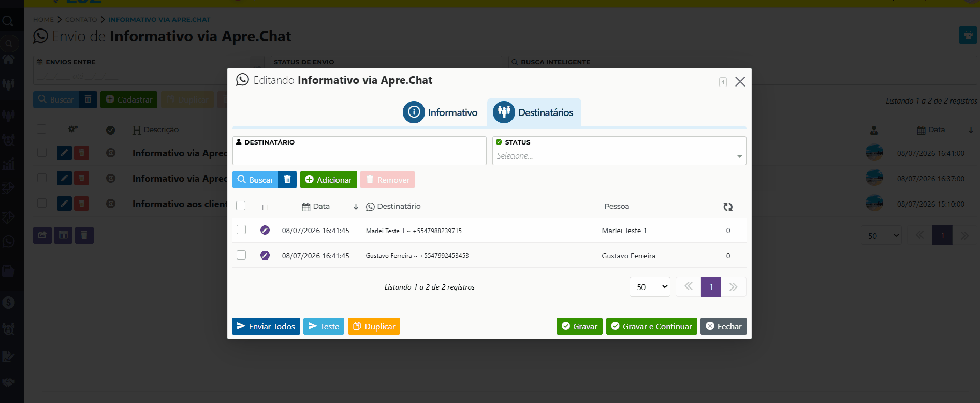Open the background page size dropdown showing 50
The width and height of the screenshot is (980, 403).
tap(881, 236)
